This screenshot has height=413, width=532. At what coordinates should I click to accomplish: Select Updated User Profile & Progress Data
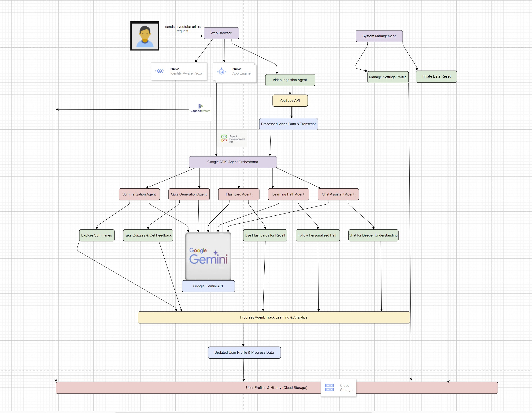tap(244, 352)
